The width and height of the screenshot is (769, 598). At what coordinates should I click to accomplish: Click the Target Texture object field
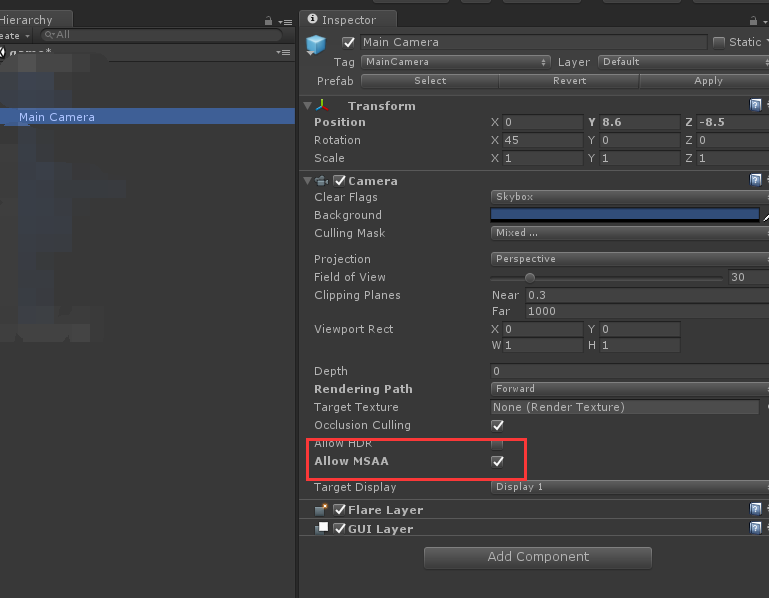point(625,407)
